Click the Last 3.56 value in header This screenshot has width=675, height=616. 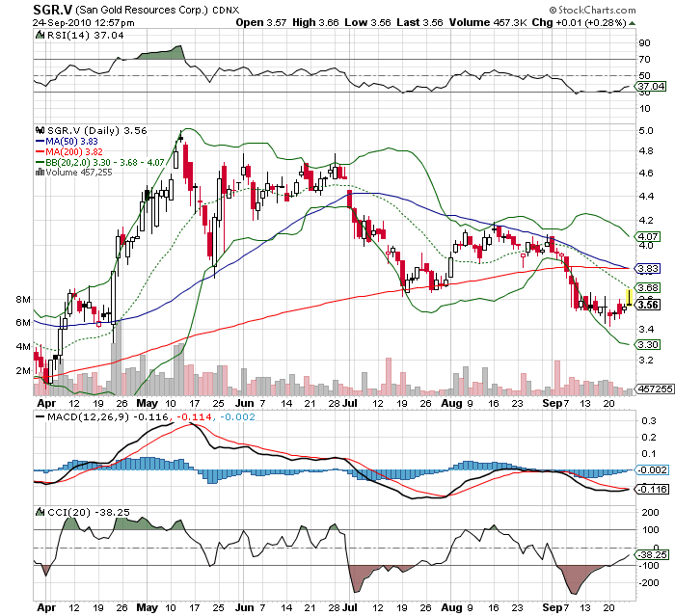pos(420,22)
